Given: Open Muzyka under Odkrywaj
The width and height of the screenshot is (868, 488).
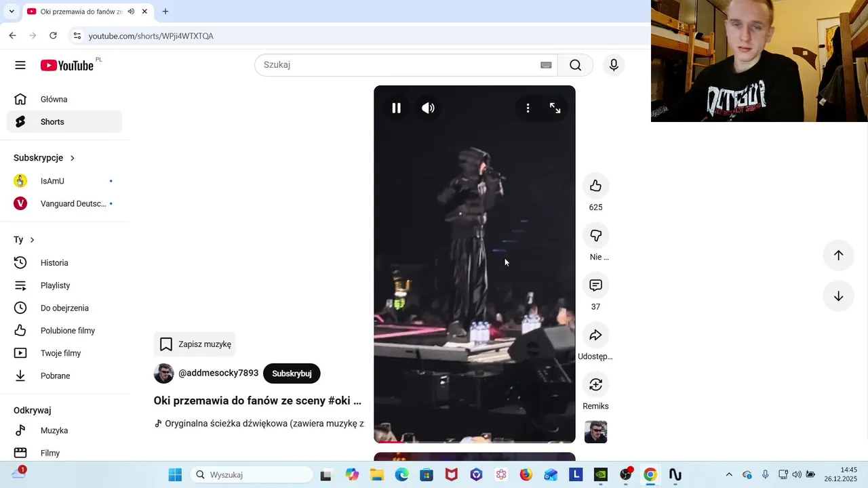Looking at the screenshot, I should tap(64, 430).
